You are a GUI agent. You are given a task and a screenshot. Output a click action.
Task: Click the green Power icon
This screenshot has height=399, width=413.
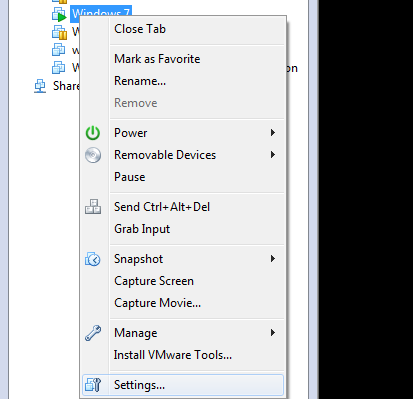point(93,133)
